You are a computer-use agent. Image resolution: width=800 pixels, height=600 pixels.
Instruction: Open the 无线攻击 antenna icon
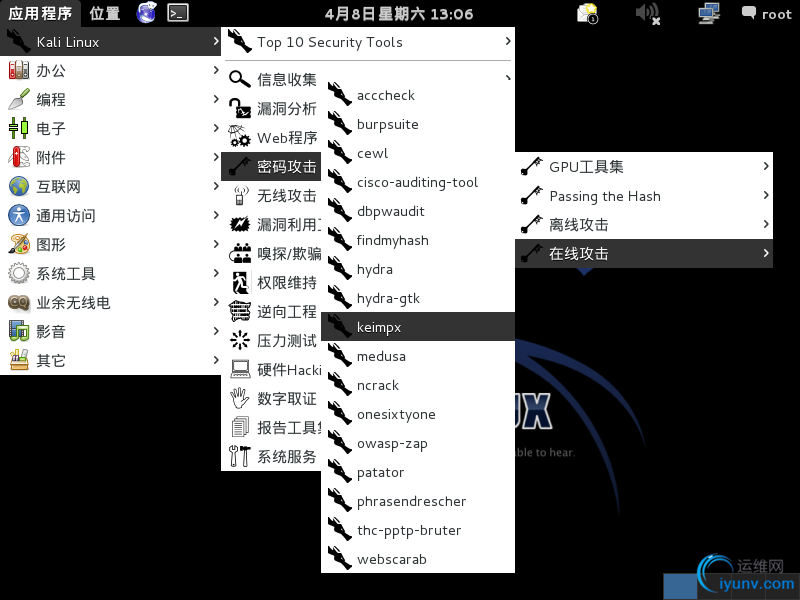[240, 195]
